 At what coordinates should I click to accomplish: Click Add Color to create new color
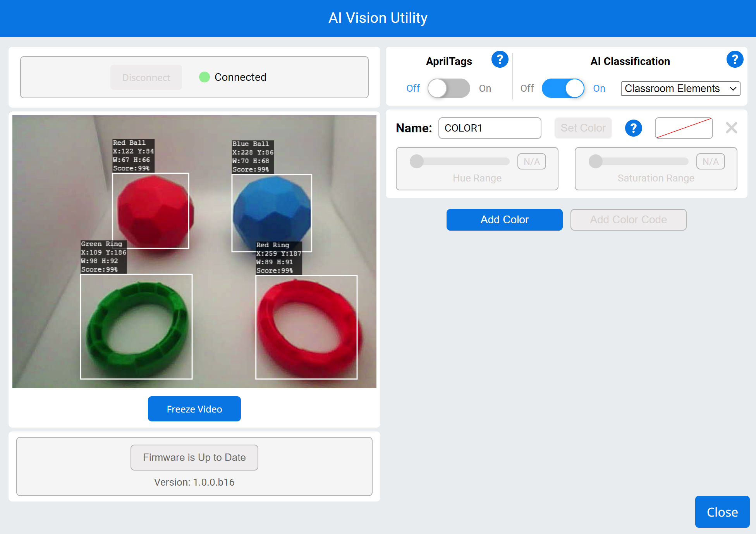(504, 219)
